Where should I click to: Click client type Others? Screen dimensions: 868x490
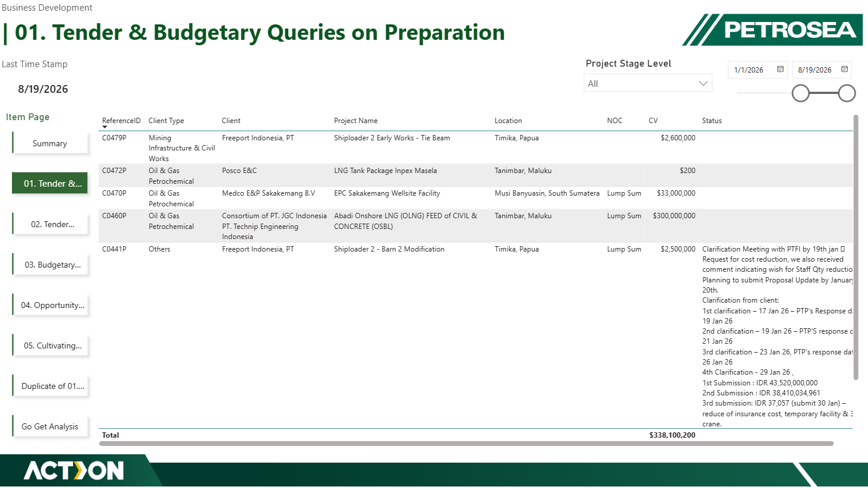[x=159, y=249]
